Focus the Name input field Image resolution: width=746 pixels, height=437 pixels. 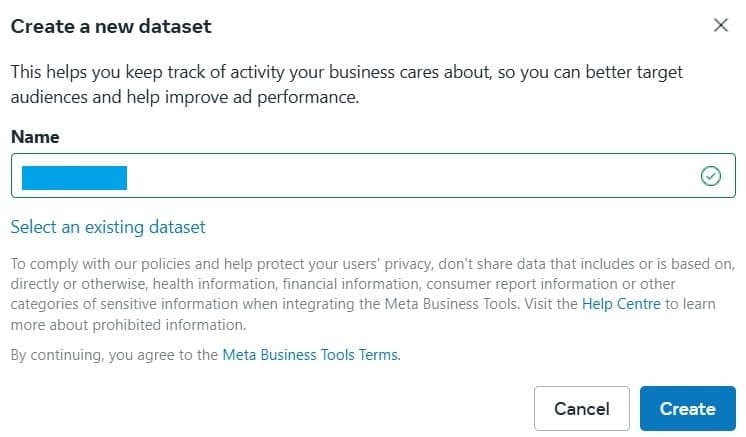point(400,177)
